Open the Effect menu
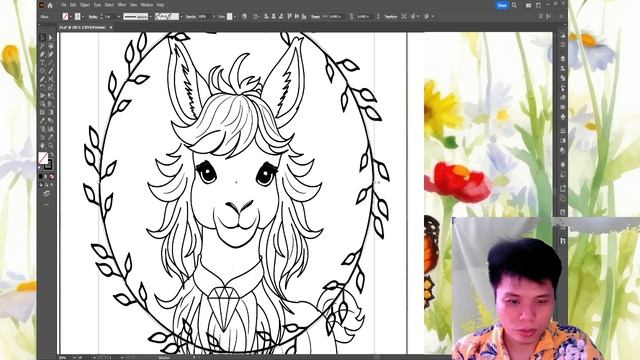Image resolution: width=640 pixels, height=360 pixels. pyautogui.click(x=122, y=5)
